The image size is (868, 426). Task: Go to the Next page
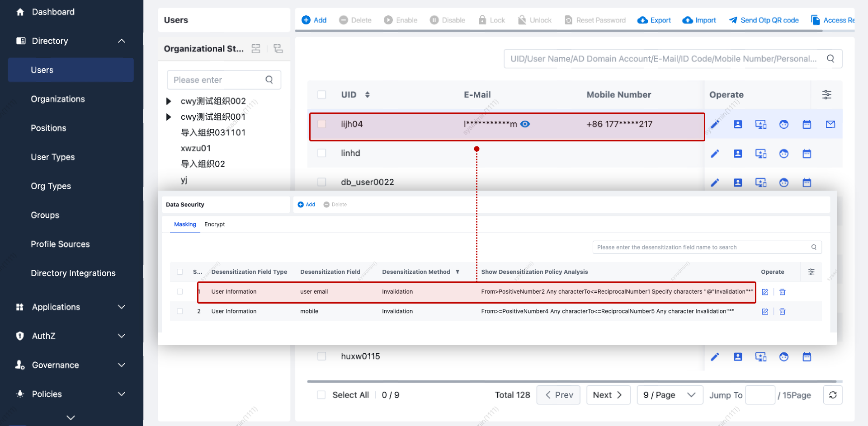pos(608,395)
